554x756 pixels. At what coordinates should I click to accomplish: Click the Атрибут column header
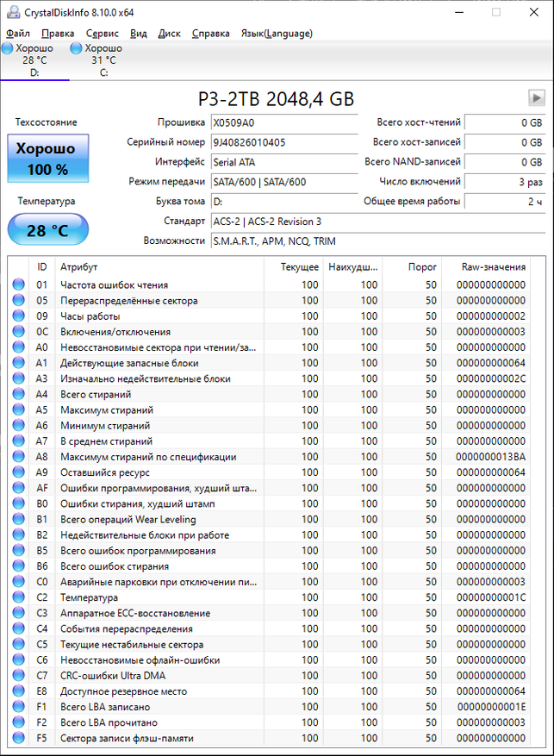[x=160, y=267]
